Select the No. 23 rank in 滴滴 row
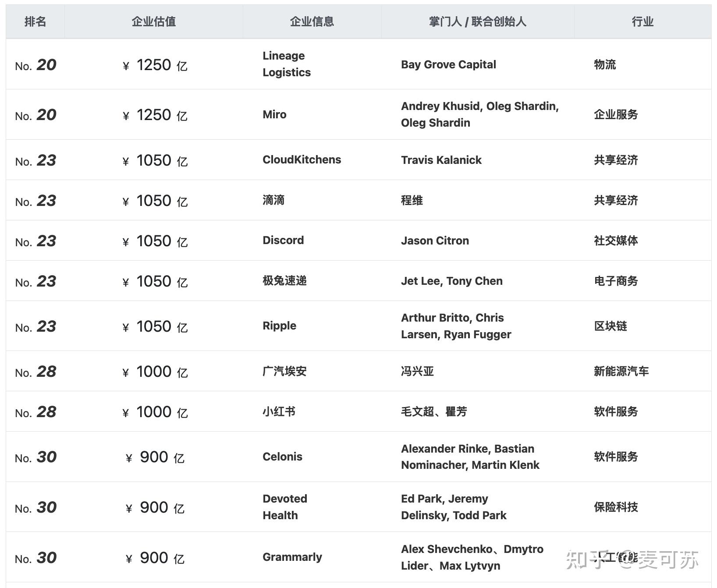717x588 pixels. coord(35,201)
